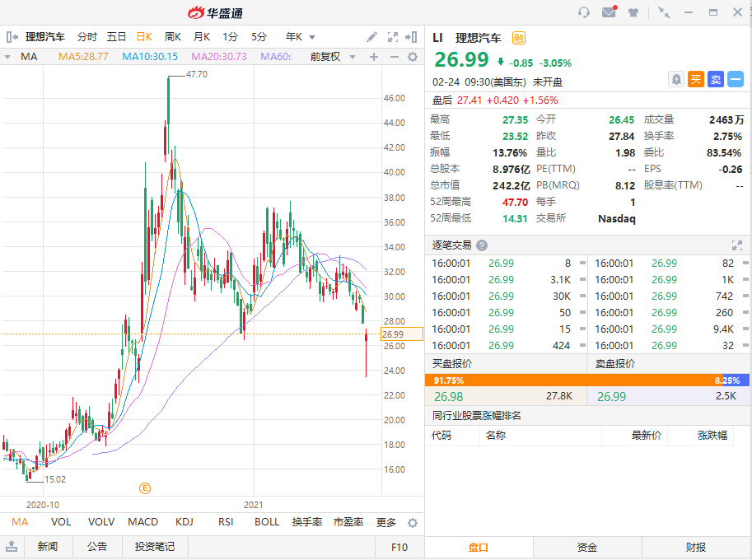Open bottom indicator settings gear
This screenshot has width=752, height=560.
click(413, 523)
